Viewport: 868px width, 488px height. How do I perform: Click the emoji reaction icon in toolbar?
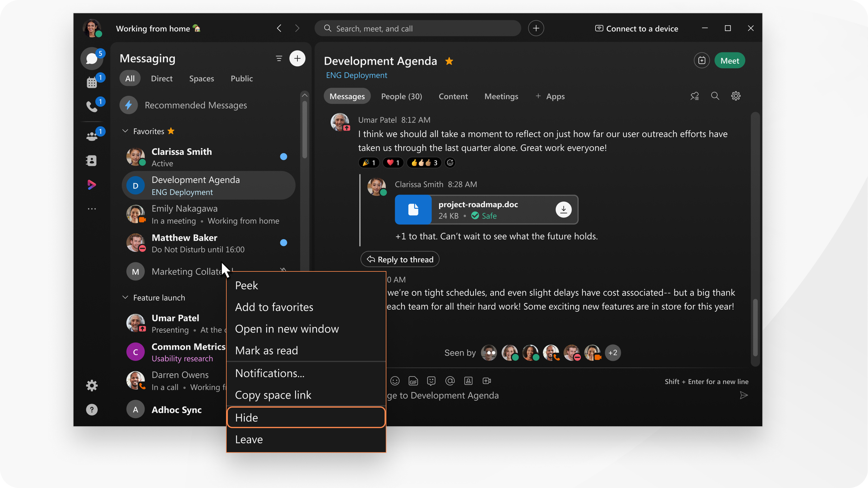click(x=395, y=381)
